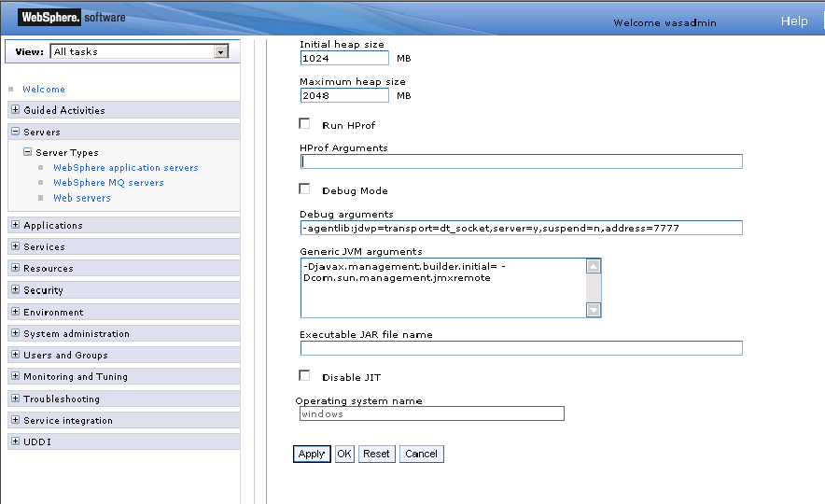Expand the Users and Groups section
Viewport: 825px width, 504px height.
[x=15, y=355]
